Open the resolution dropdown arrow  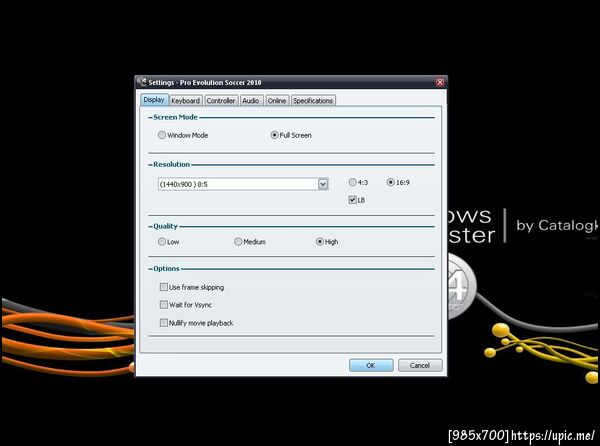323,184
